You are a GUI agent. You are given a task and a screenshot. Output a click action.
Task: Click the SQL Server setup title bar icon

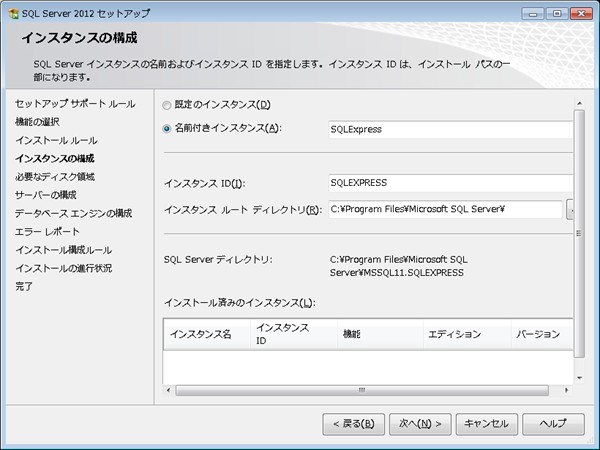[13, 14]
